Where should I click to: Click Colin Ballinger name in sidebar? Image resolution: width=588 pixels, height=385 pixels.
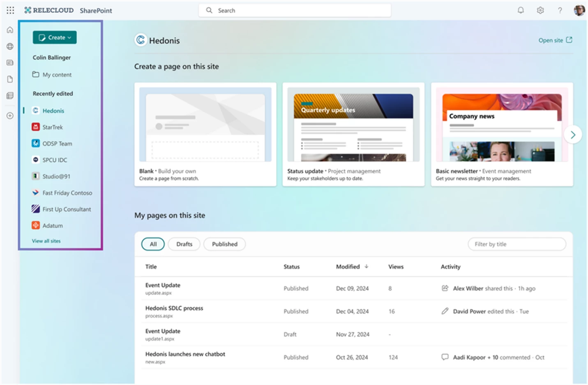tap(52, 58)
